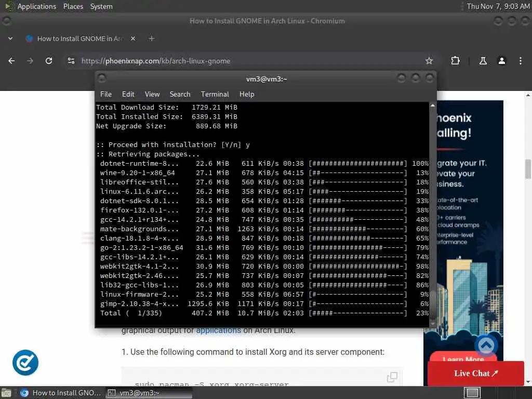Viewport: 532px width, 399px height.
Task: Open the System menu
Action: click(x=101, y=6)
